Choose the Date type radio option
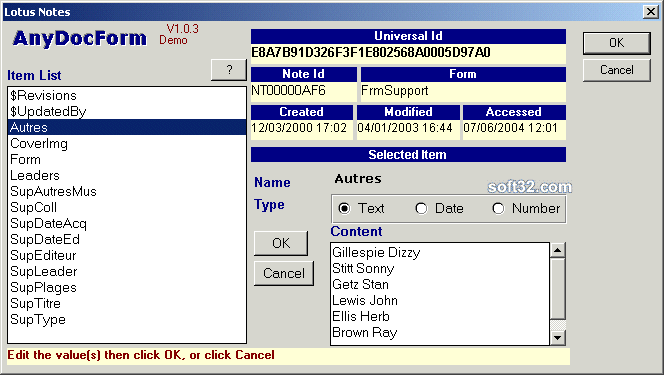Viewport: 664px width, 375px height. click(x=421, y=208)
